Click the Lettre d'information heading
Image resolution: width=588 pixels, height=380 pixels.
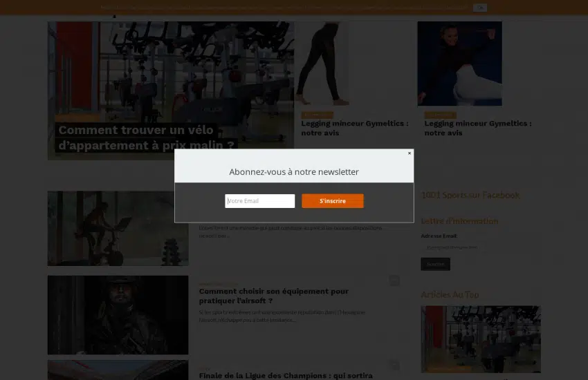[459, 221]
